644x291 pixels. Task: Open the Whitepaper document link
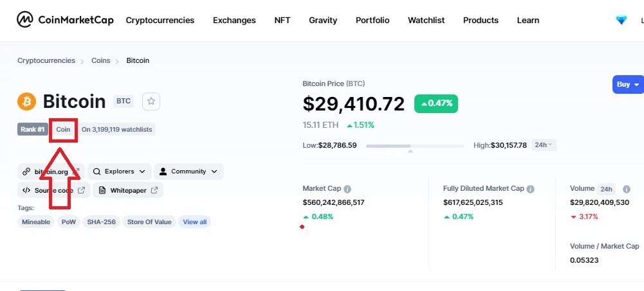pos(128,190)
